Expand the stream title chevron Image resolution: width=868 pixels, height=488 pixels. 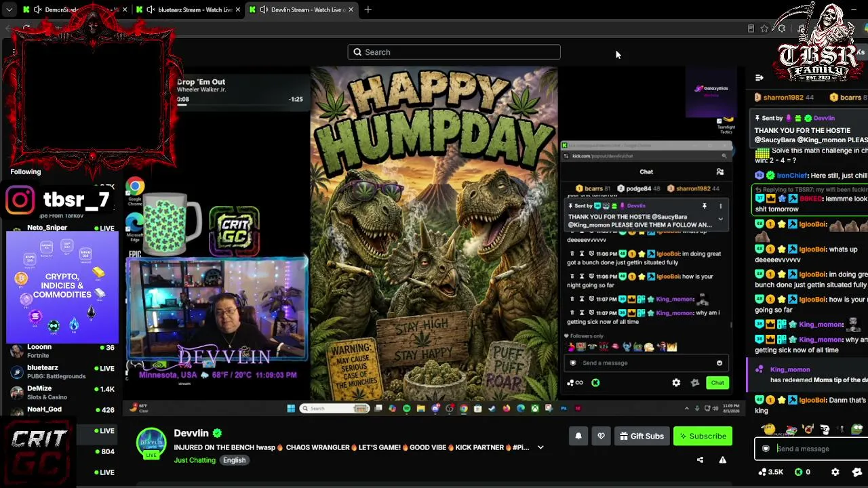point(540,447)
